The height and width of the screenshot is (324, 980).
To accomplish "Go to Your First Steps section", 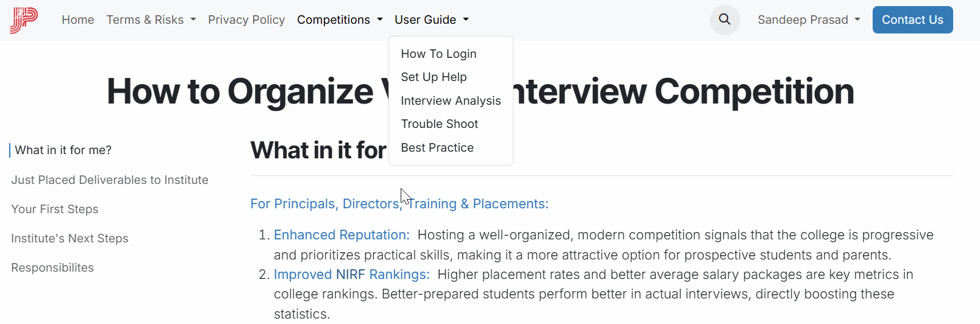I will [55, 210].
